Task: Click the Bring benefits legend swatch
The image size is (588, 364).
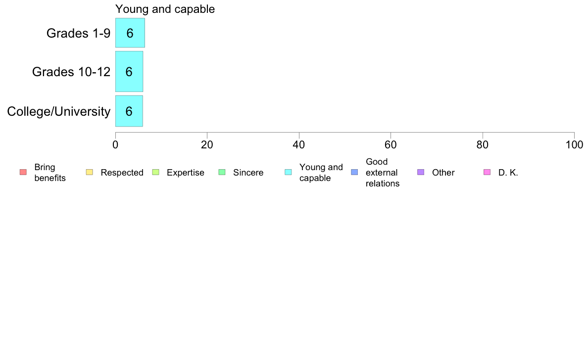Action: pos(23,172)
